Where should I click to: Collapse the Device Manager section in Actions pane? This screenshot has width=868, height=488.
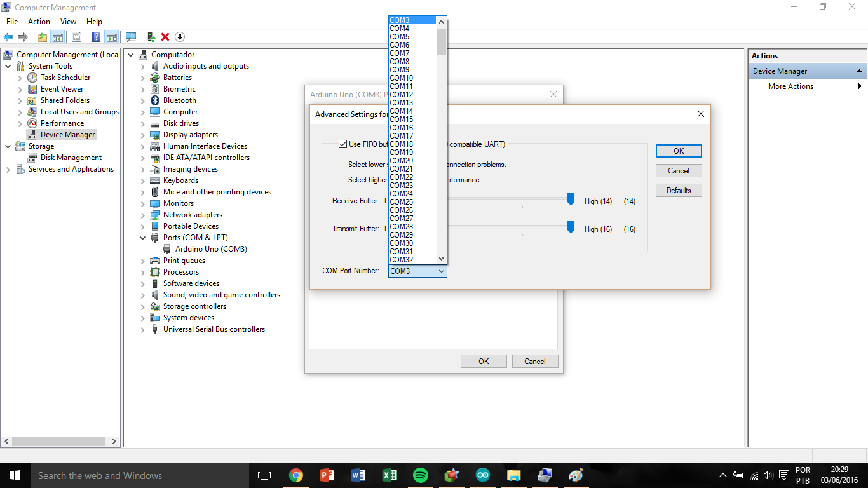click(859, 71)
